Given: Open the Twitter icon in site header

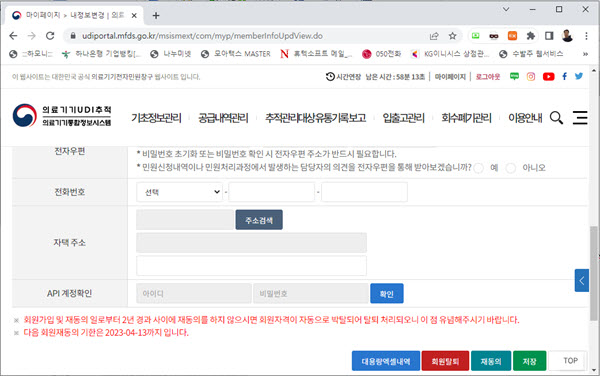Looking at the screenshot, I should 579,76.
